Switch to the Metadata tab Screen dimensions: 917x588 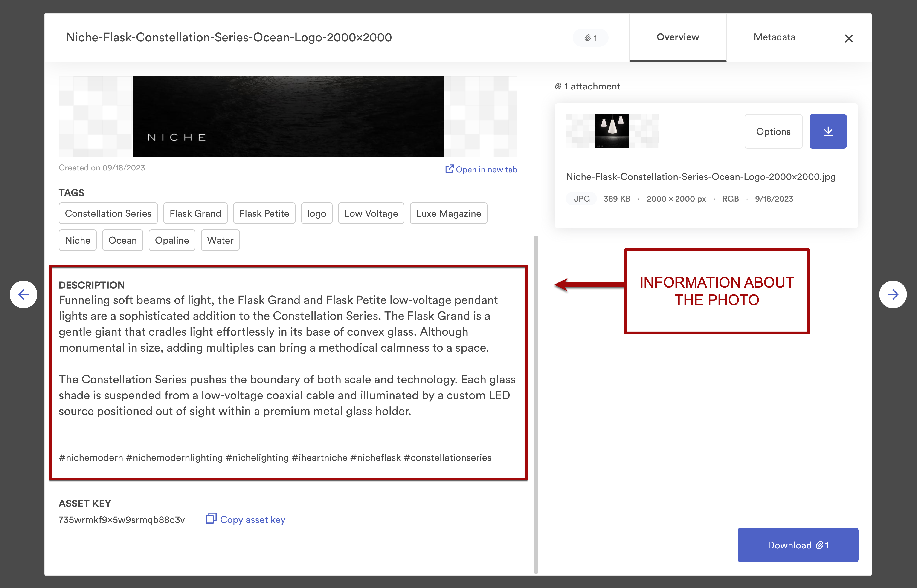(775, 37)
